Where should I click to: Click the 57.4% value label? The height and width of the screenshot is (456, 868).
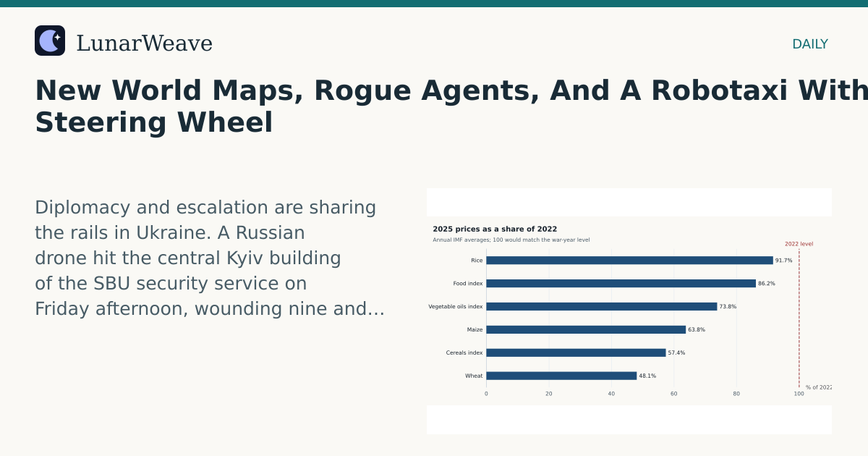(676, 353)
